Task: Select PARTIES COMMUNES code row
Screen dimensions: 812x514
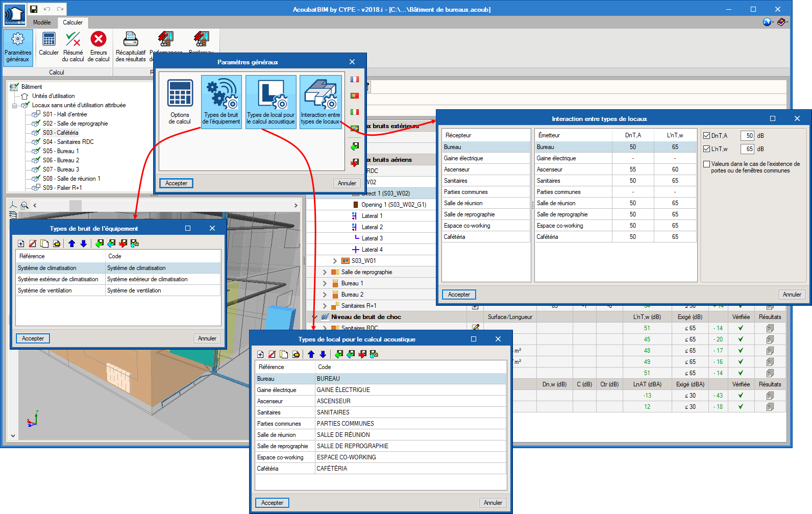Action: [381, 424]
